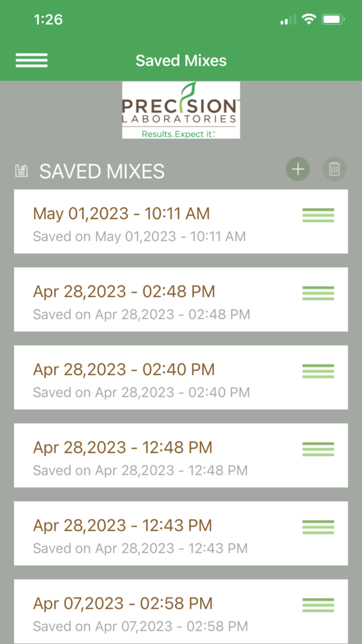Tap the green menu icon on the 12:43 PM mix
The width and height of the screenshot is (362, 644).
click(318, 526)
